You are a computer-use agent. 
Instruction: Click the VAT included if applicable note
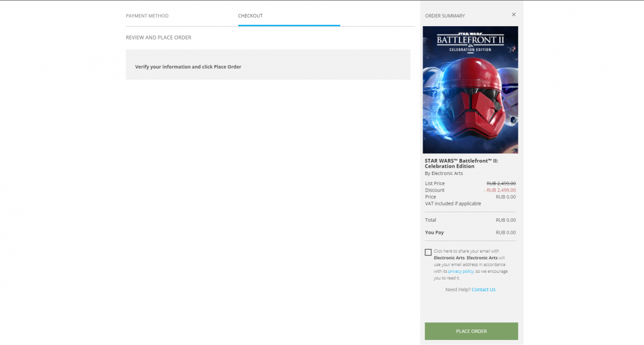click(453, 204)
